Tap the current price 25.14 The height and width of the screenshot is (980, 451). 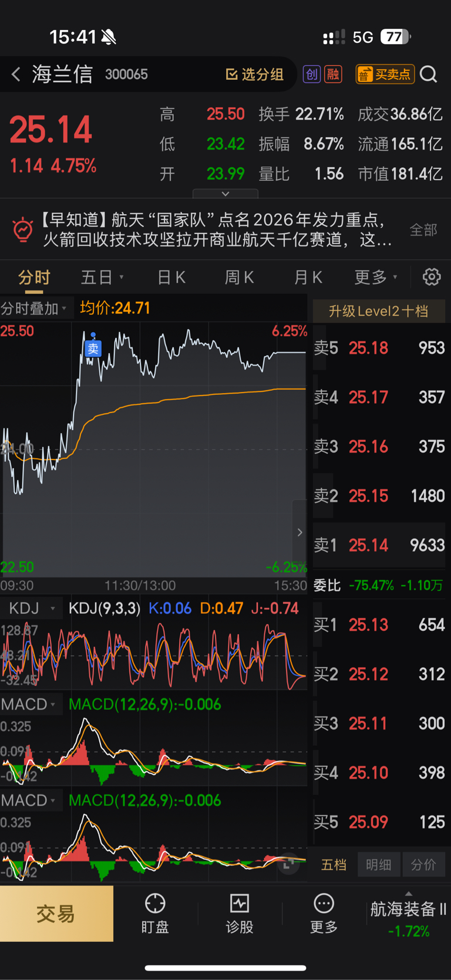[51, 130]
